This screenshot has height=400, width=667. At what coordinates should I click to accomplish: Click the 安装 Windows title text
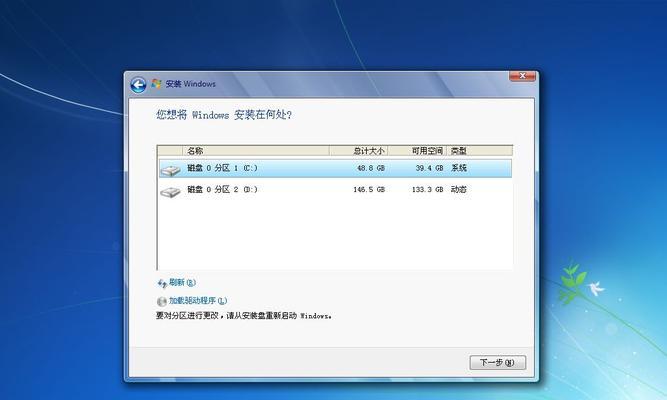pos(191,84)
